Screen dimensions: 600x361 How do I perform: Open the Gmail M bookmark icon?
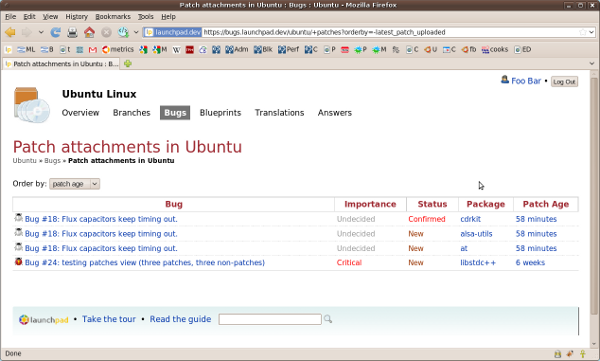(93, 49)
